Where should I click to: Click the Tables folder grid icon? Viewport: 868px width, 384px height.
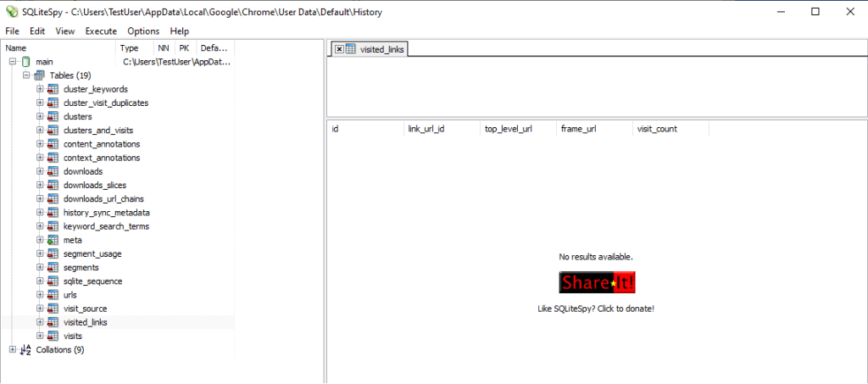pyautogui.click(x=39, y=75)
